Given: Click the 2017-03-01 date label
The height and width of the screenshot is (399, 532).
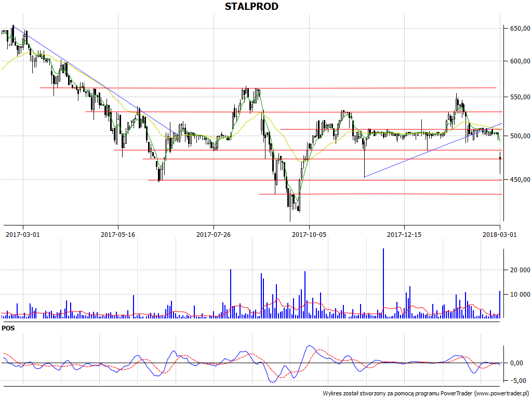Looking at the screenshot, I should (x=23, y=234).
